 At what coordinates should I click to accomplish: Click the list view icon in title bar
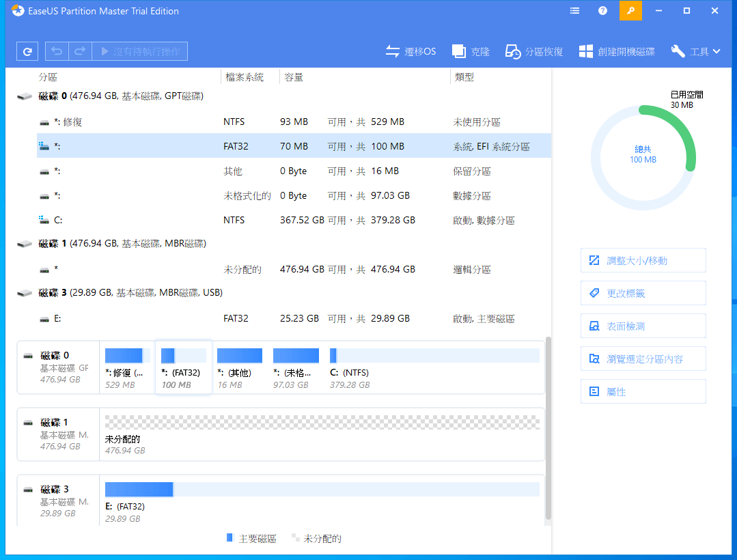coord(574,10)
